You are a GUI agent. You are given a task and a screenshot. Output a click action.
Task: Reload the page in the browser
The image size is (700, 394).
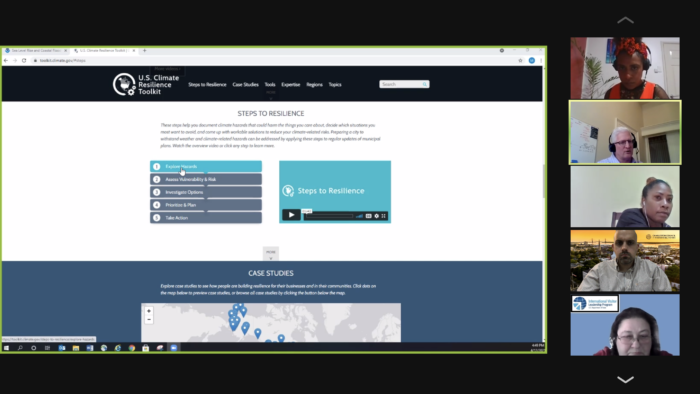click(x=24, y=60)
